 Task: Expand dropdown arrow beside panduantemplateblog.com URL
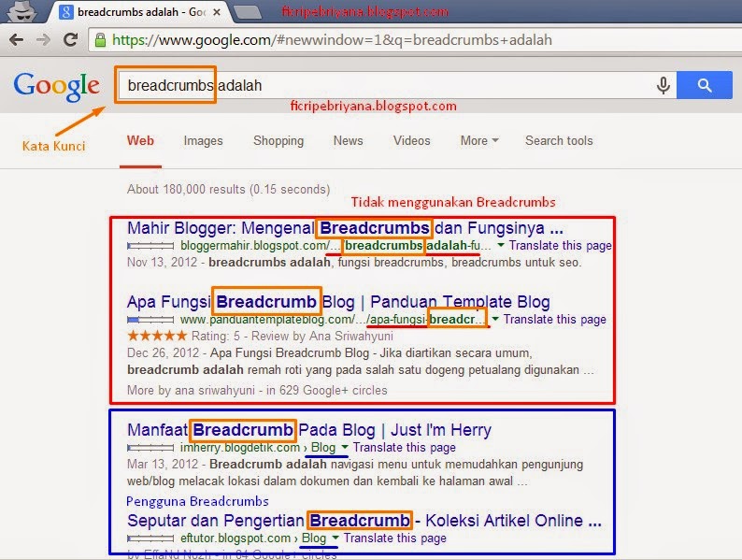pyautogui.click(x=495, y=319)
